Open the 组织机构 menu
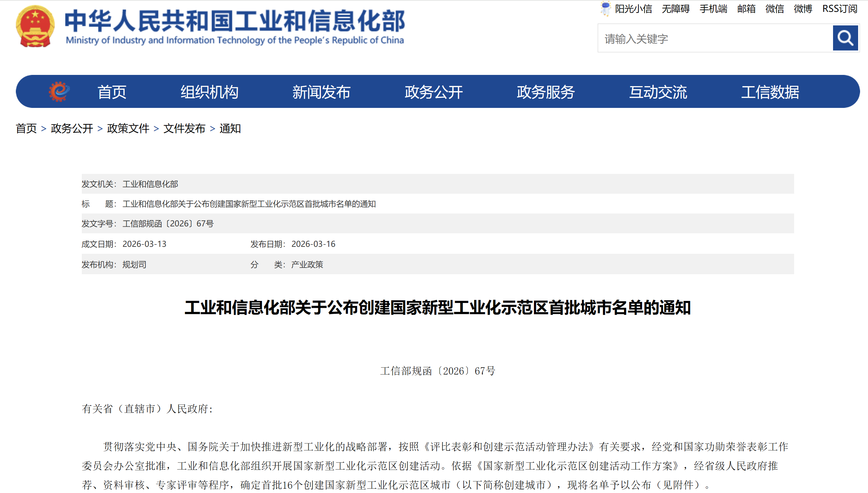868x493 pixels. point(209,92)
